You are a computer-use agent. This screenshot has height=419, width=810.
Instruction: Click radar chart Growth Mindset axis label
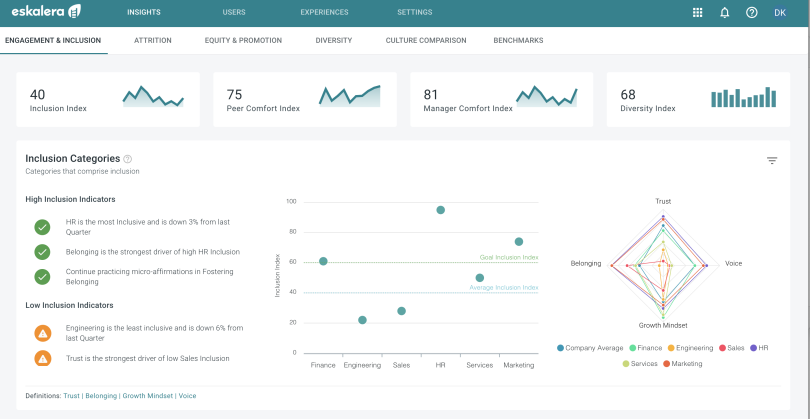tap(663, 326)
